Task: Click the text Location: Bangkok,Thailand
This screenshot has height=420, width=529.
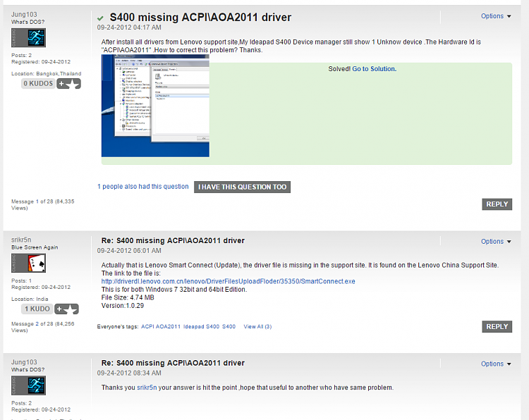Action: [47, 73]
